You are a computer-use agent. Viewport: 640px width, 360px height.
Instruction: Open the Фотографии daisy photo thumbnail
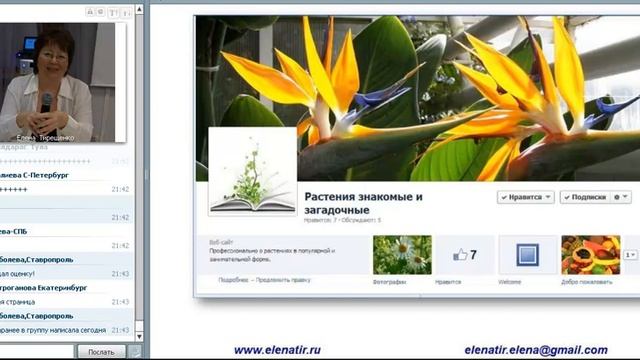(402, 255)
